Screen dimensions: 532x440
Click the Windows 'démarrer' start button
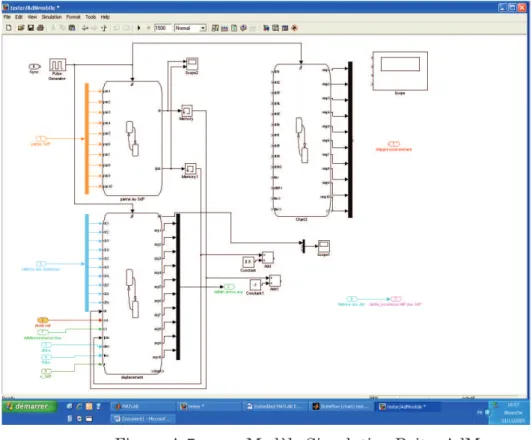[x=30, y=406]
